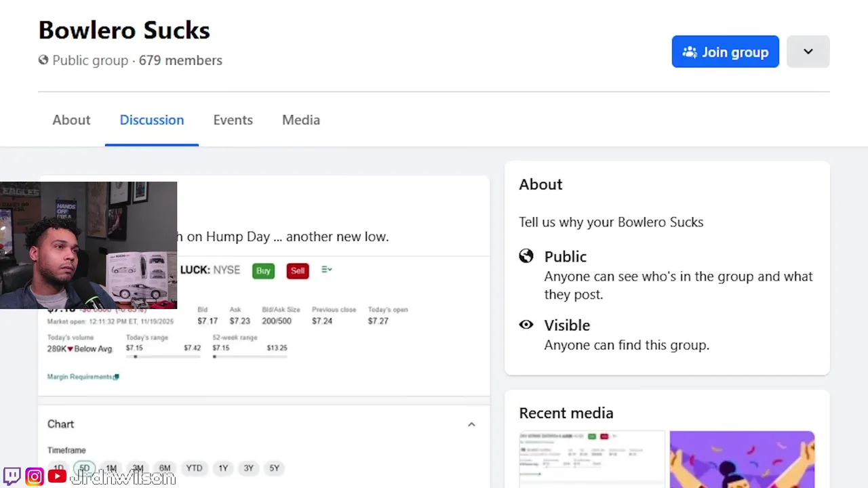Open the Events tab
The image size is (868, 488).
tap(233, 120)
